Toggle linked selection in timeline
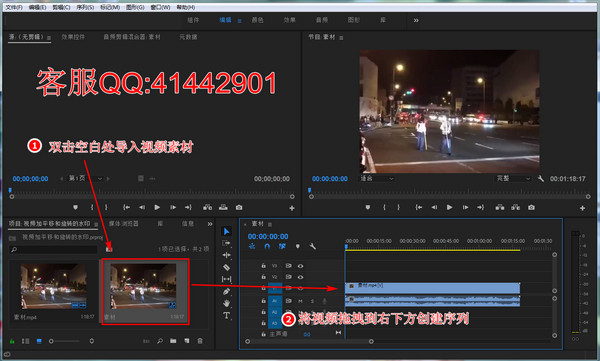600x361 pixels. click(282, 246)
